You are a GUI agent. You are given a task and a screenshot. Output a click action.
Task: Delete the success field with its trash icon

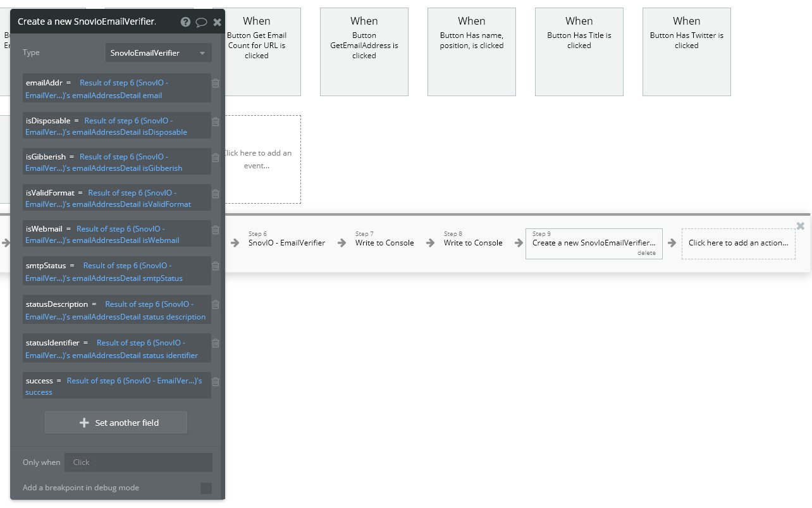click(216, 381)
